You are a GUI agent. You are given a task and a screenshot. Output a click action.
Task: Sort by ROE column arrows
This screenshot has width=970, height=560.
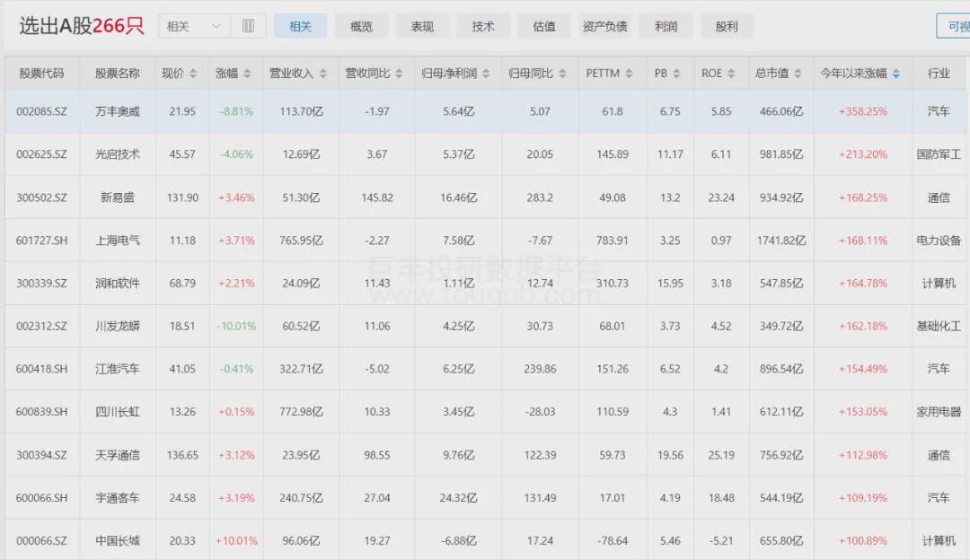click(x=731, y=74)
